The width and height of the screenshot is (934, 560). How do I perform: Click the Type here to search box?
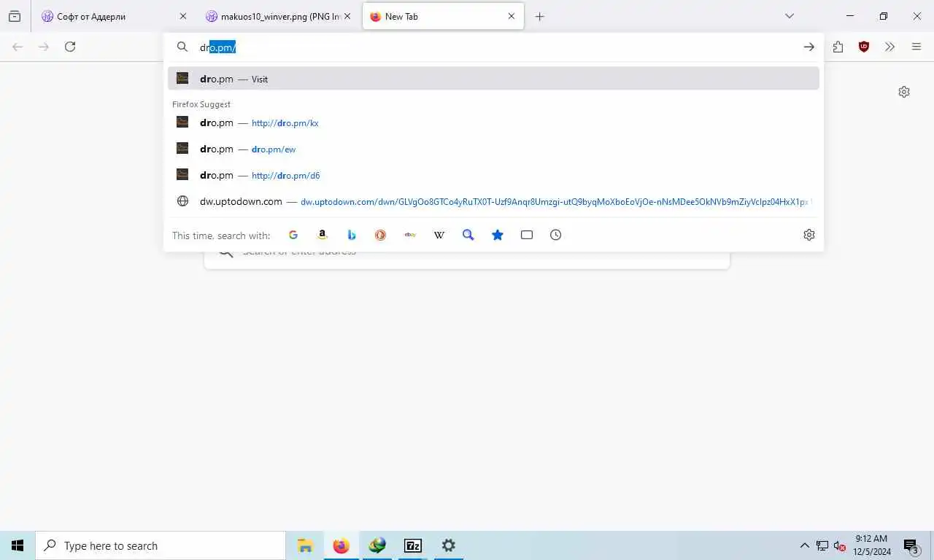pos(161,545)
